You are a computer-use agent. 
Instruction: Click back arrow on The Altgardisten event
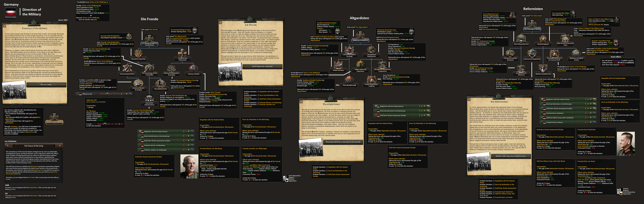click(x=301, y=102)
